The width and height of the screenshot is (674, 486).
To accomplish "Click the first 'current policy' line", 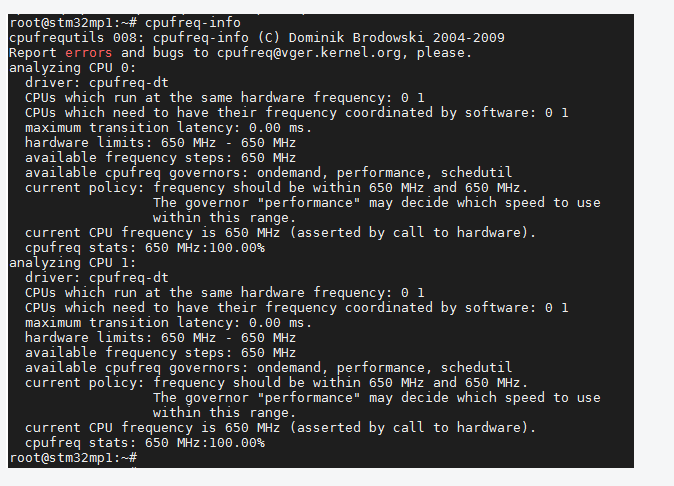I will 276,188.
